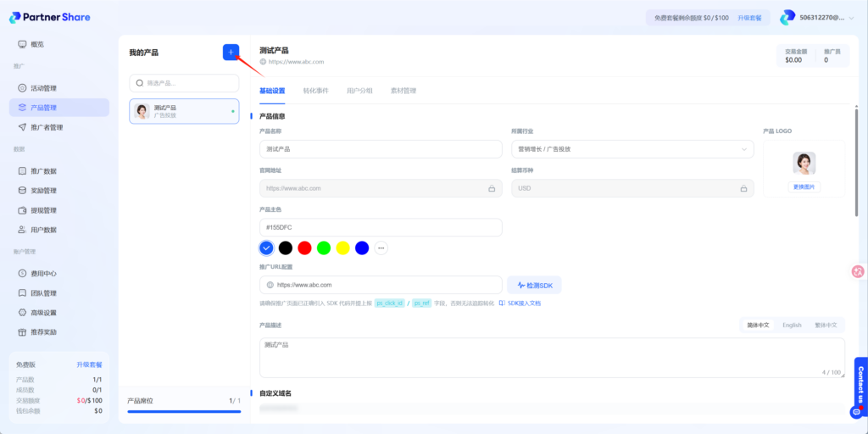The width and height of the screenshot is (868, 434).
Task: Expand the 所属行业 industry dropdown
Action: point(632,149)
